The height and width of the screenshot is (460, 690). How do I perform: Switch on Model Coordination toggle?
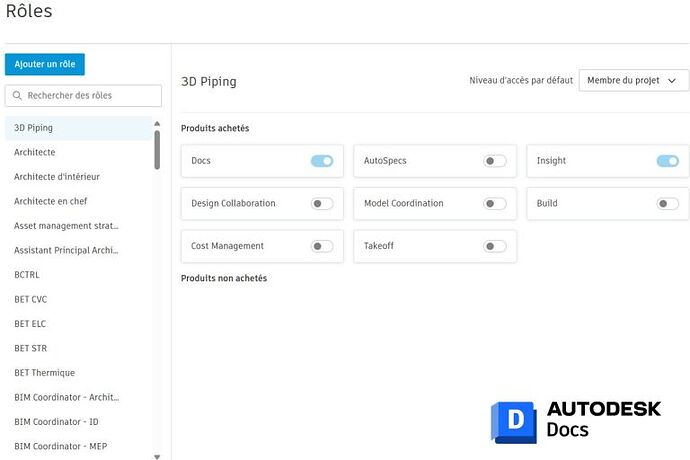pos(495,203)
